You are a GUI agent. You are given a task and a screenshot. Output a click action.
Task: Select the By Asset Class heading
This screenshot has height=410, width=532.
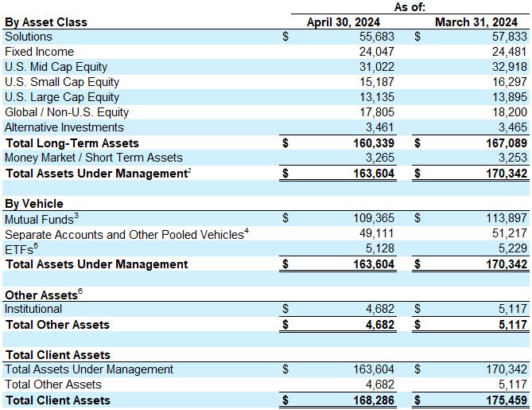[46, 21]
